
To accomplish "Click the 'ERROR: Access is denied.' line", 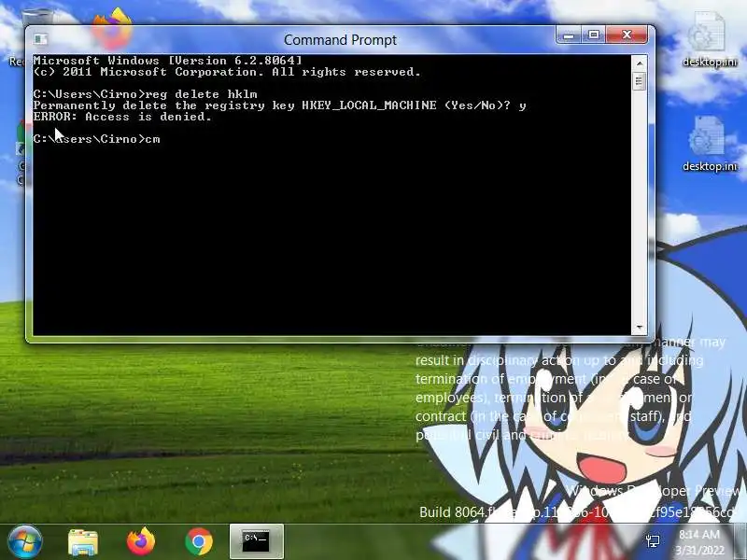I will [122, 117].
